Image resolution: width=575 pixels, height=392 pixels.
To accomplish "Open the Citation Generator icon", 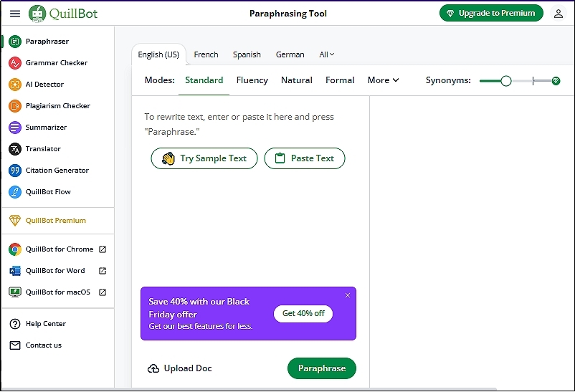I will (x=15, y=171).
